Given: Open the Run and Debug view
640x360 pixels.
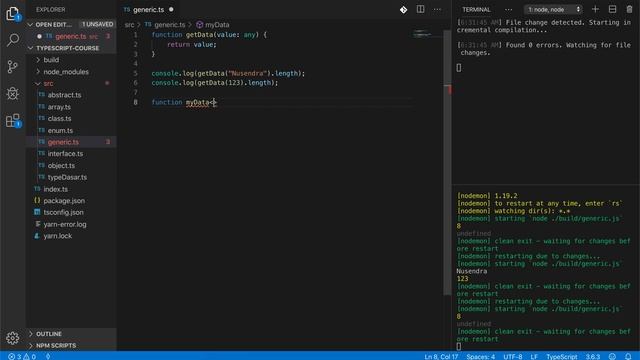Looking at the screenshot, I should pos(13,93).
